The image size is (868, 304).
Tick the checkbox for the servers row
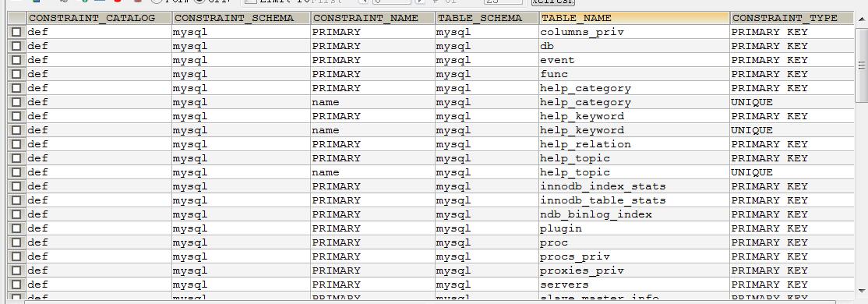click(x=16, y=285)
